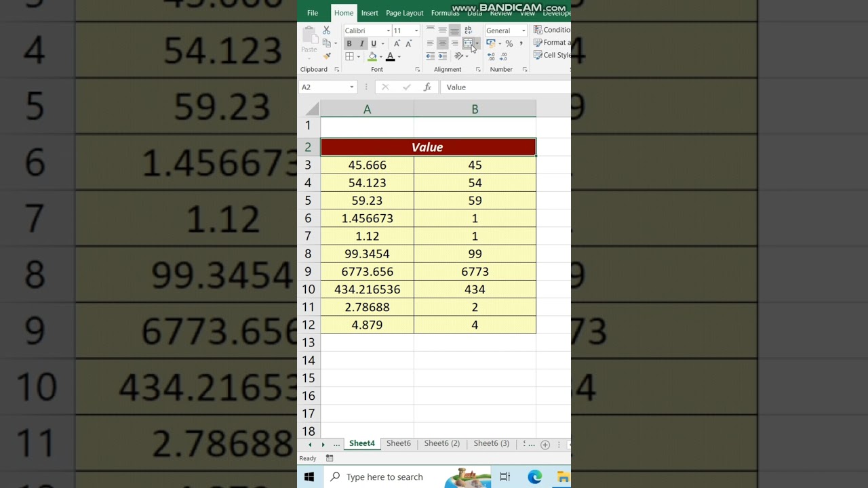Align text right in the cell
Viewport: 868px width, 488px height.
[x=454, y=43]
